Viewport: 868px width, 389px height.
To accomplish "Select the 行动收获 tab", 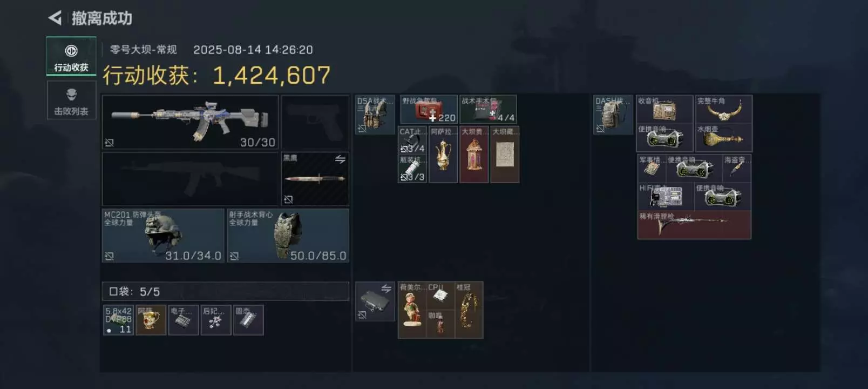I will click(x=71, y=56).
